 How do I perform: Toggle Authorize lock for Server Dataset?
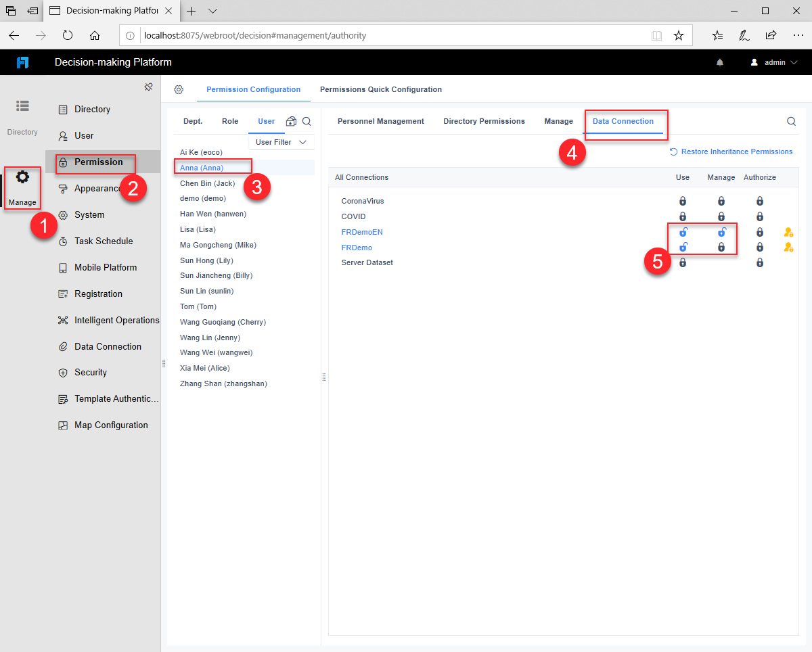[x=760, y=262]
